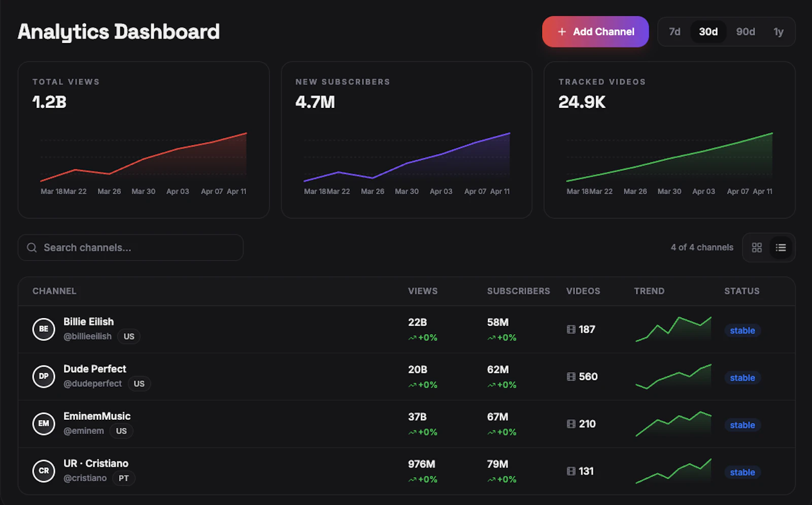Click the views trend arrow for Dude Perfect
This screenshot has width=812, height=505.
412,385
